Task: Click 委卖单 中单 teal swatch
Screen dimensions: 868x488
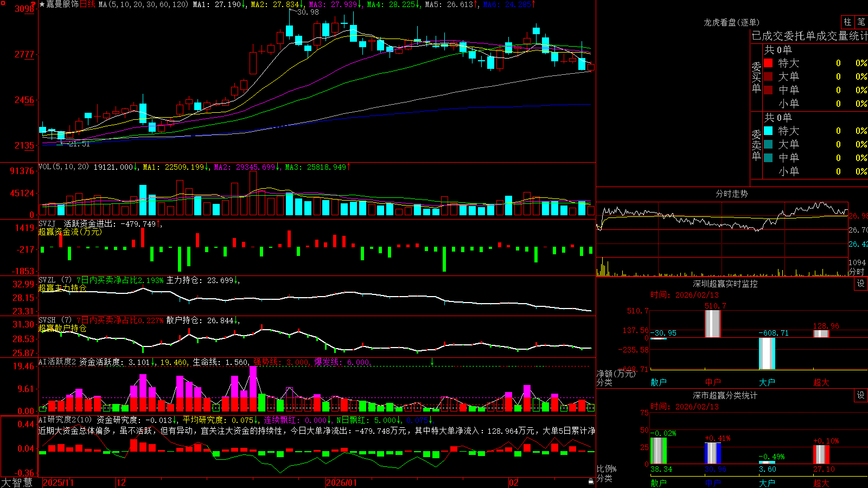Action: pos(768,158)
